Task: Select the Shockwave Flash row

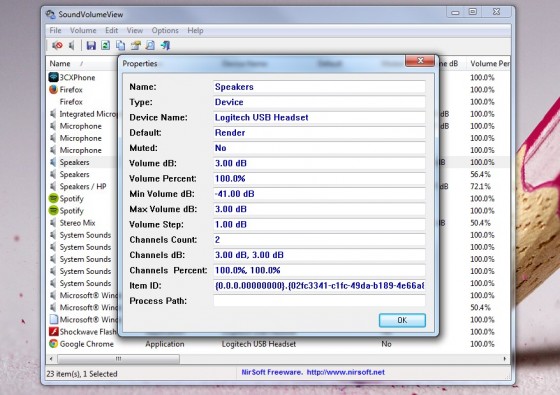Action: (88, 332)
